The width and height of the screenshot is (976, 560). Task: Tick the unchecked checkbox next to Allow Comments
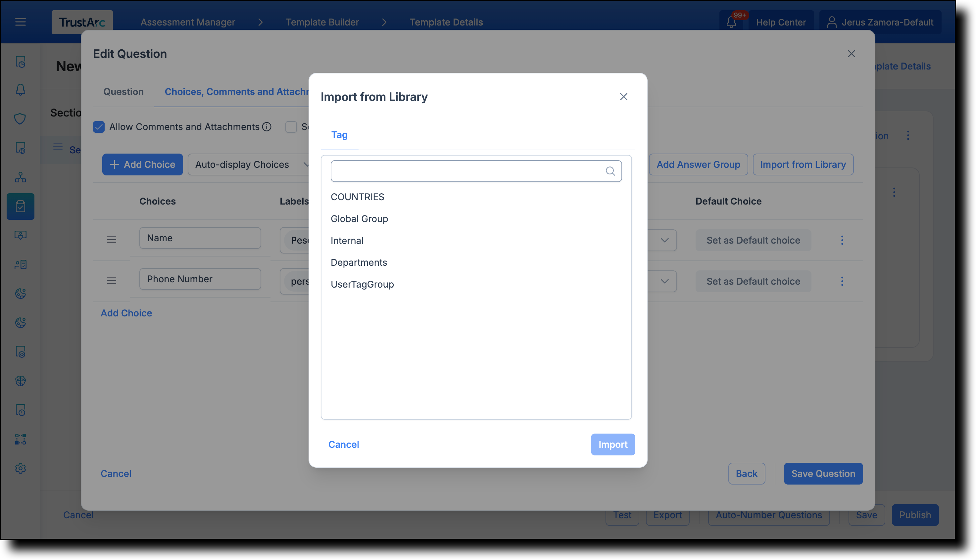click(291, 126)
